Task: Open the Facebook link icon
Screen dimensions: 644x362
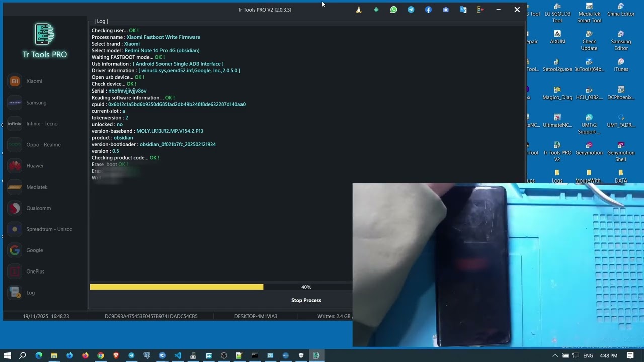Action: (x=428, y=10)
